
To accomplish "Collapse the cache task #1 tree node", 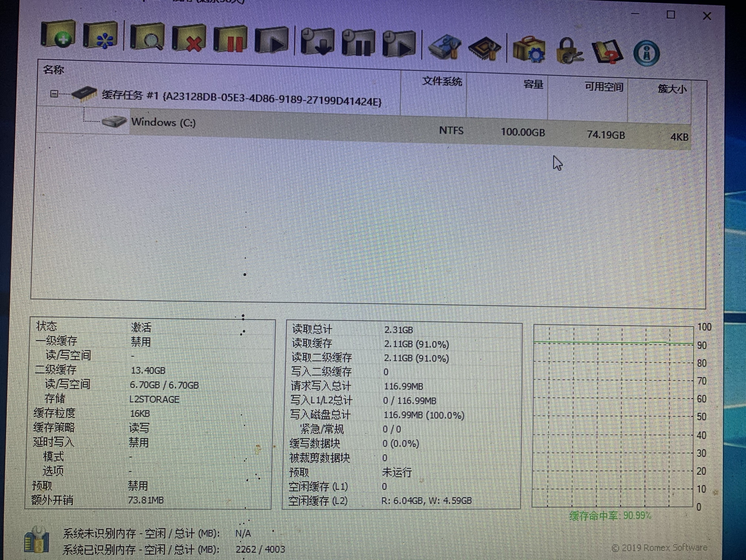I will pyautogui.click(x=54, y=94).
